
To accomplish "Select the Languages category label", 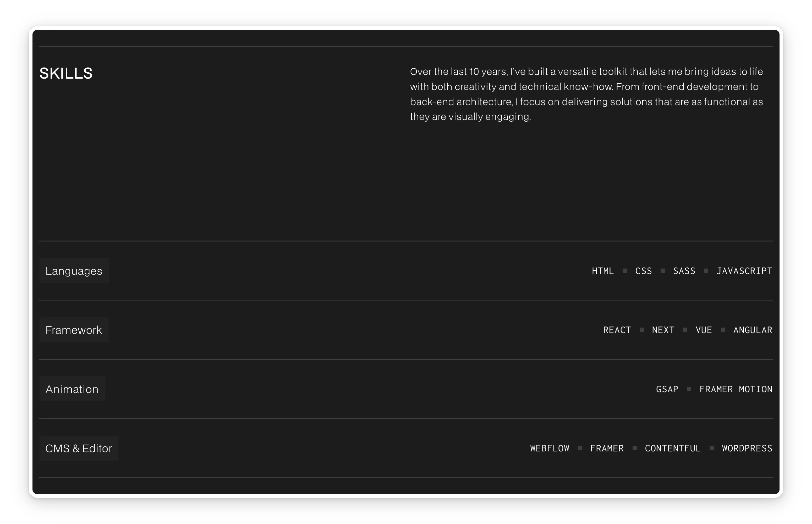I will tap(74, 271).
